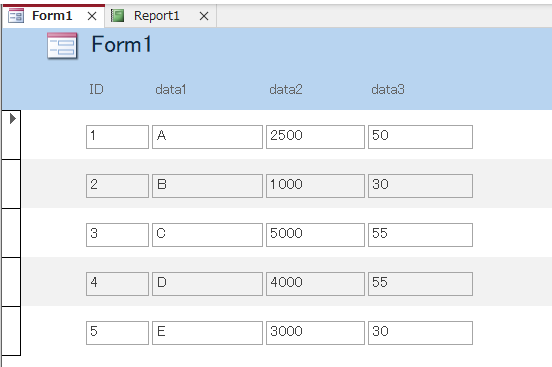Image resolution: width=552 pixels, height=367 pixels.
Task: Select record 1 with the arrow selector
Action: click(11, 135)
